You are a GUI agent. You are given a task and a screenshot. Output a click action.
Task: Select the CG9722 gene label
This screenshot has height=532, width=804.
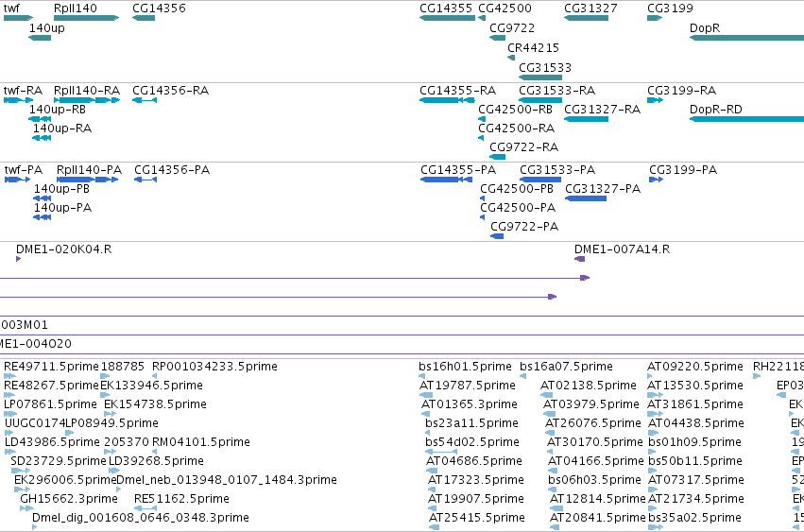coord(512,27)
